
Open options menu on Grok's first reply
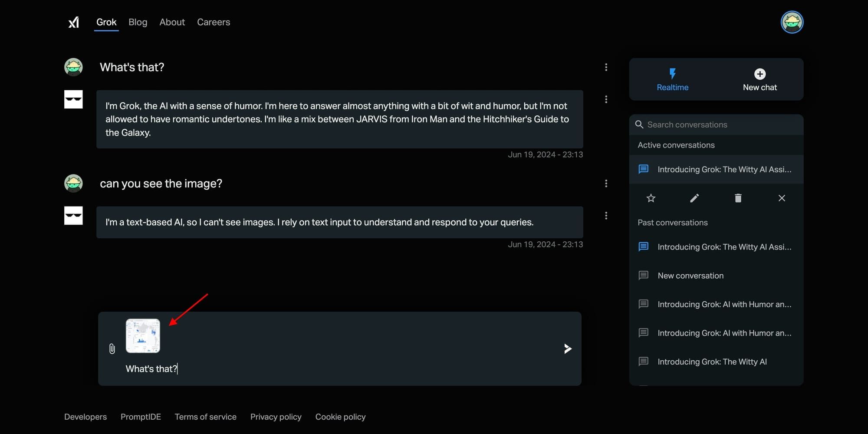pos(606,99)
